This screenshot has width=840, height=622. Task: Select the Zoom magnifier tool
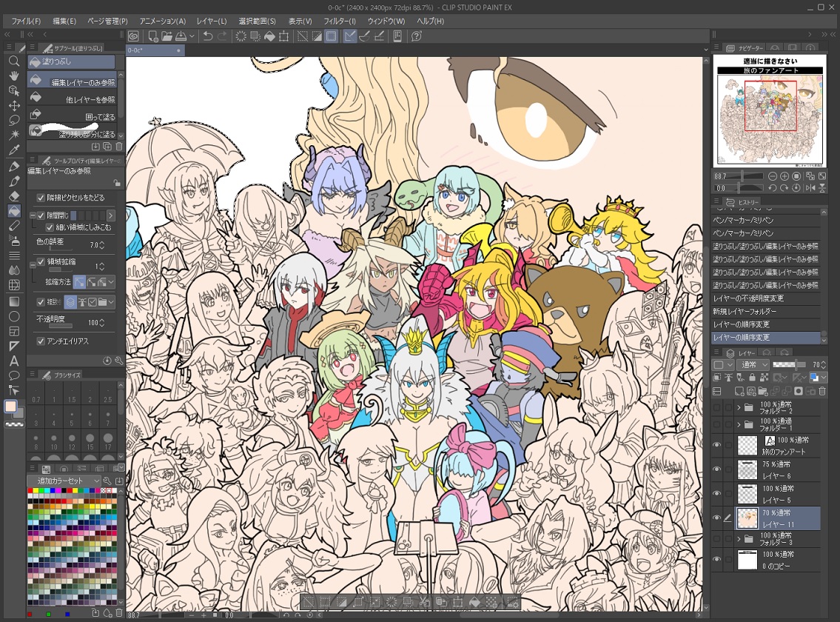point(14,61)
